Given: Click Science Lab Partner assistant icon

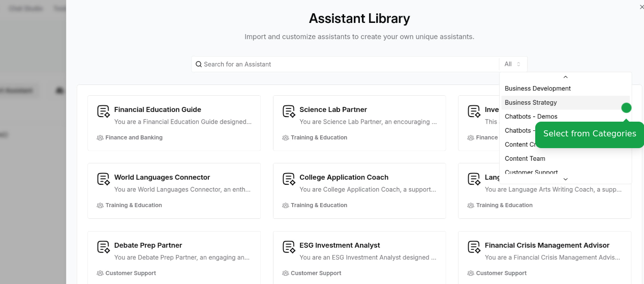Looking at the screenshot, I should [x=289, y=111].
